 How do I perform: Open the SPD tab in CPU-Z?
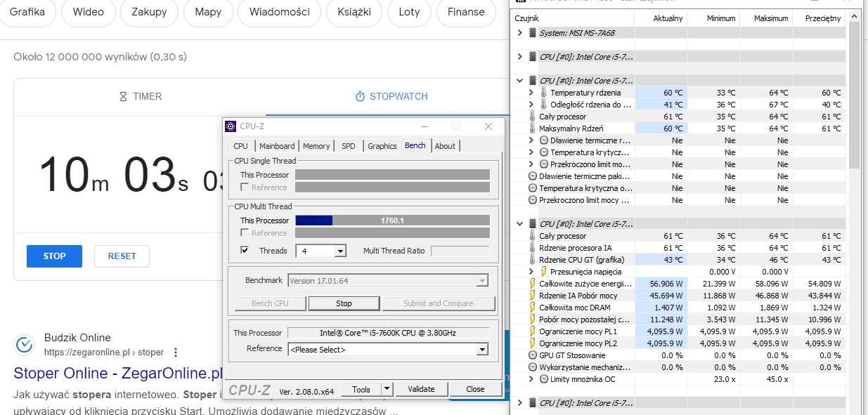pos(349,146)
